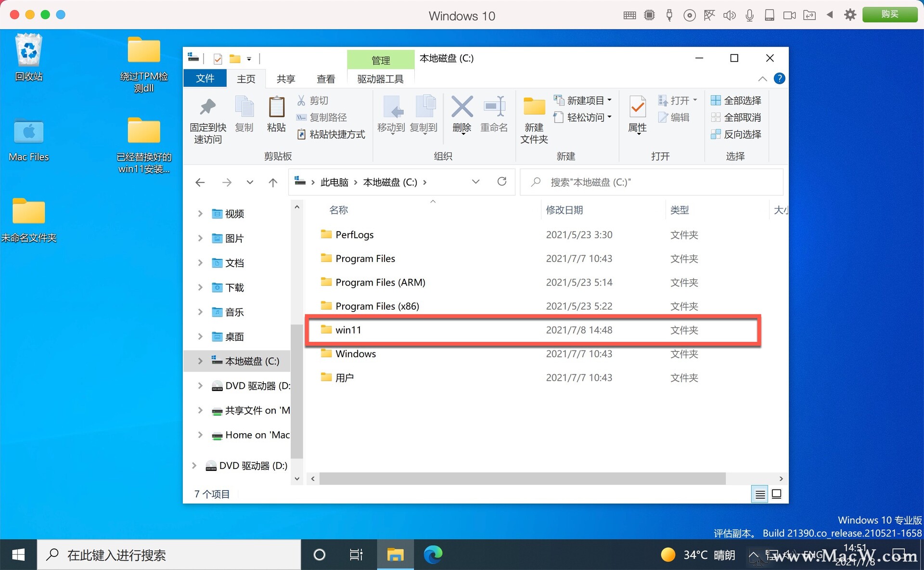This screenshot has height=570, width=924.
Task: Click Invert Selection (反向选择) in ribbon
Action: point(736,134)
